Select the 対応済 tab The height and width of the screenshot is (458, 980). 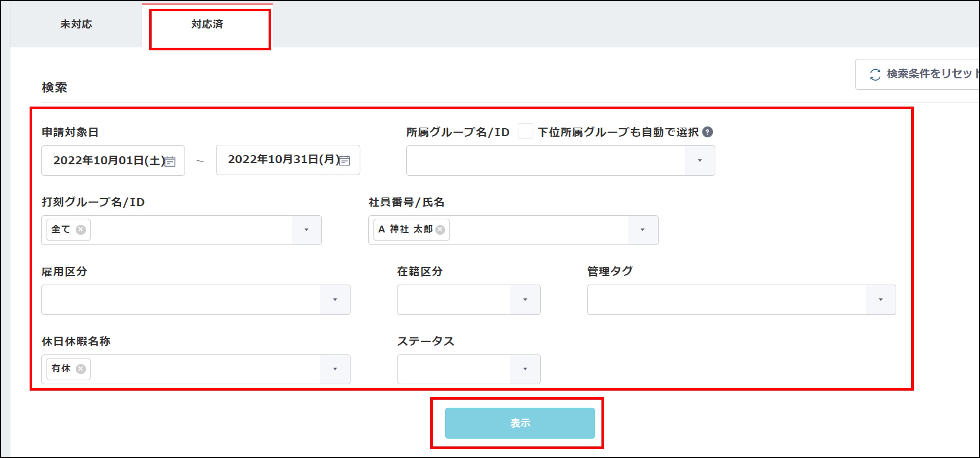point(207,24)
